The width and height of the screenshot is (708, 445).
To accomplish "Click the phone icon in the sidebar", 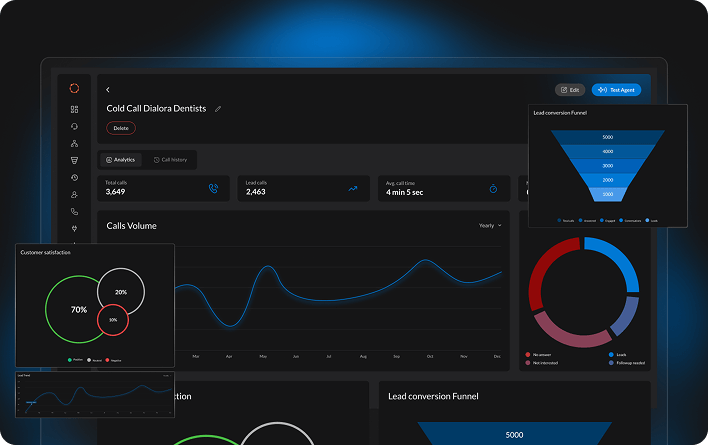I will (74, 211).
